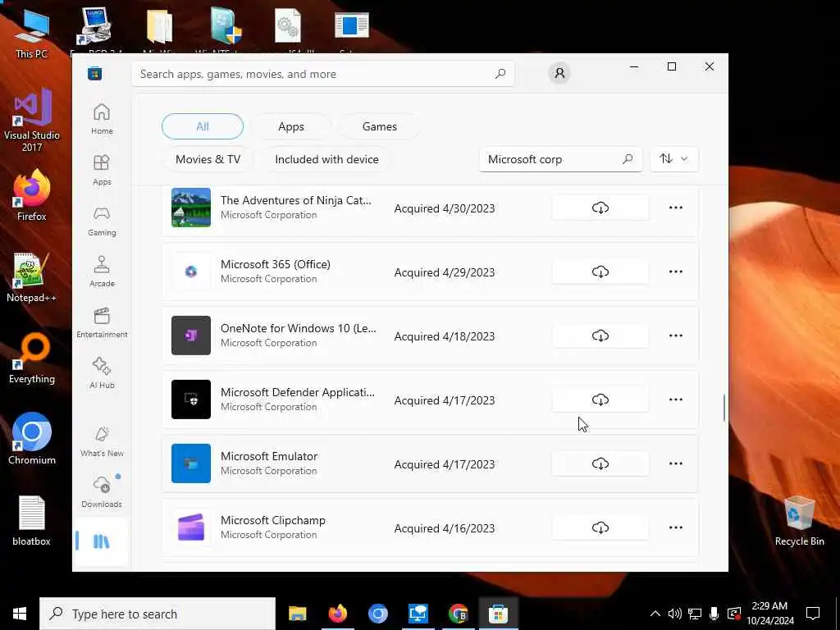Open more options for Microsoft 365

click(676, 272)
